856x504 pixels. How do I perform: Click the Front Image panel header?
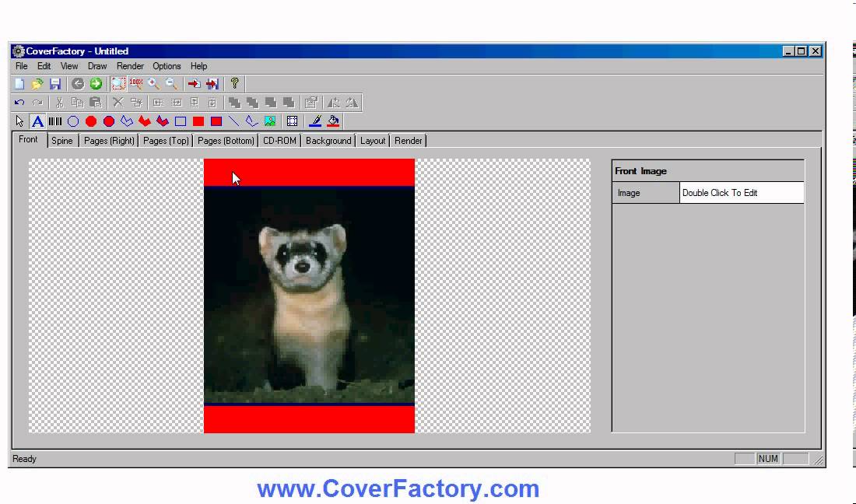click(x=708, y=171)
